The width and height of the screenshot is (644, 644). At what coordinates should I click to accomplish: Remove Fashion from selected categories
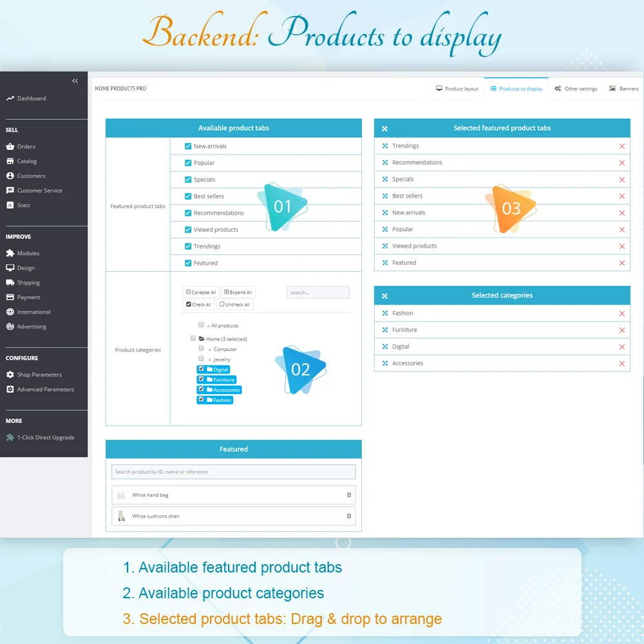(x=621, y=314)
